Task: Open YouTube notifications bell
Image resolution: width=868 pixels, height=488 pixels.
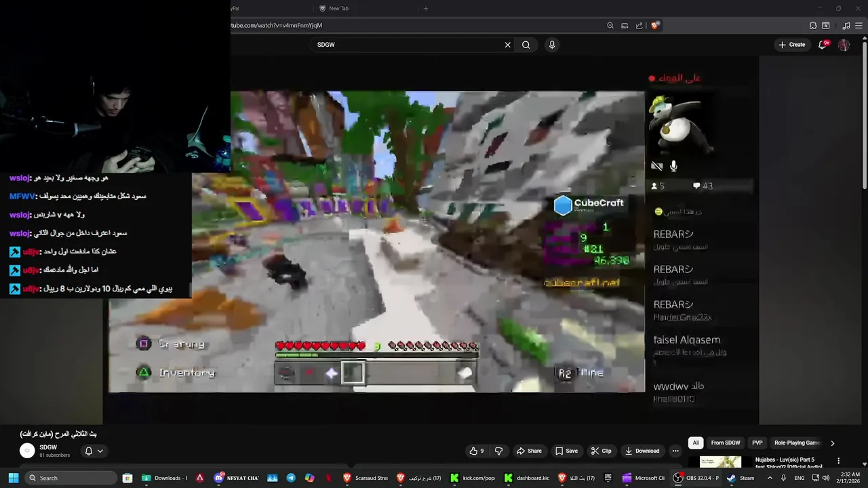Action: tap(823, 45)
